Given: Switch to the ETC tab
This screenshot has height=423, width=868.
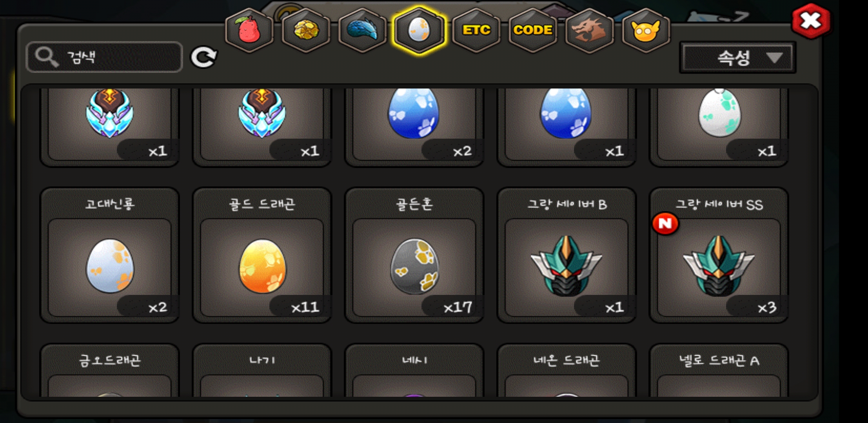Looking at the screenshot, I should pos(476,30).
